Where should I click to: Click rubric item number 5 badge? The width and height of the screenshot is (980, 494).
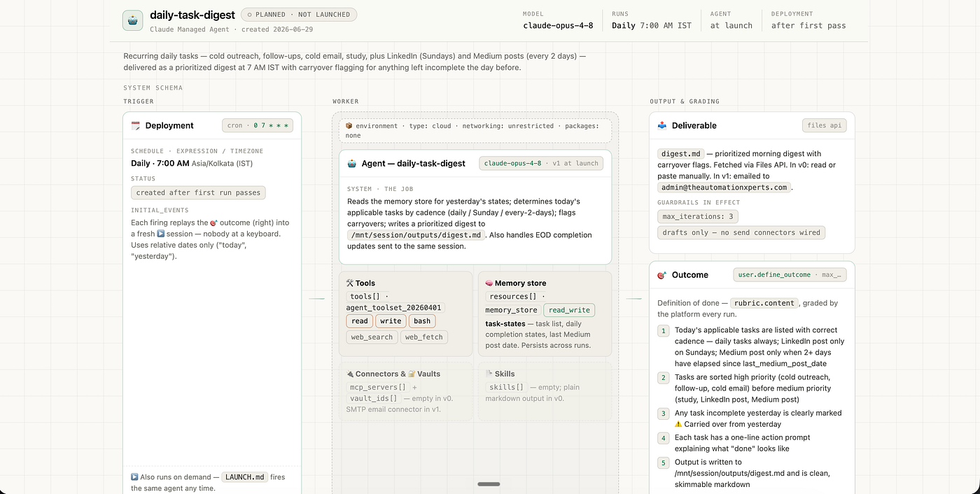tap(664, 463)
